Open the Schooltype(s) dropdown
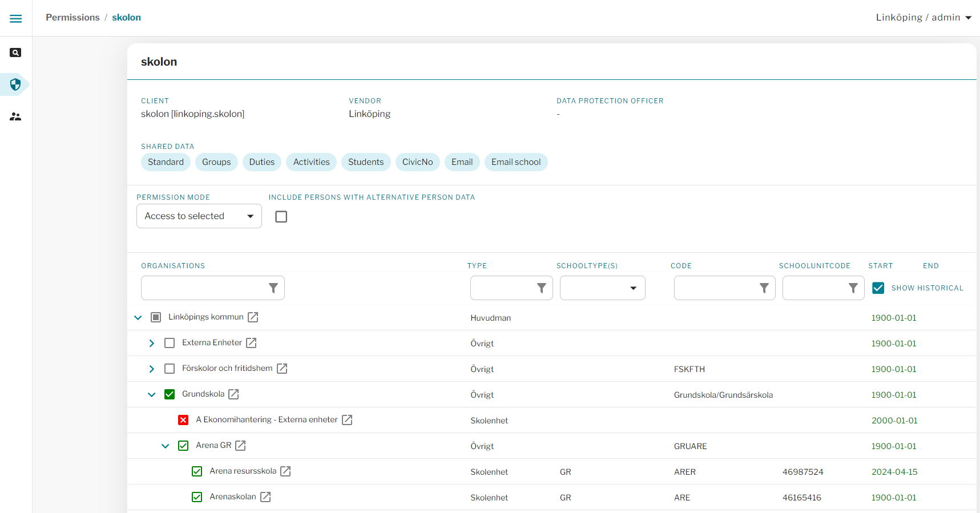This screenshot has width=980, height=513. pos(603,288)
